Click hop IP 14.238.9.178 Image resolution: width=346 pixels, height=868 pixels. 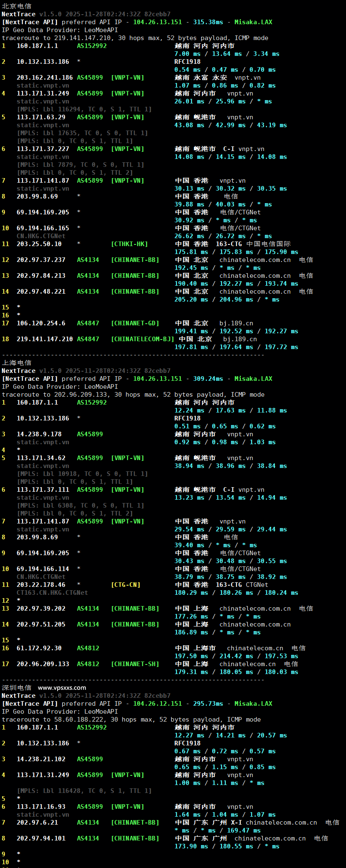coord(39,434)
